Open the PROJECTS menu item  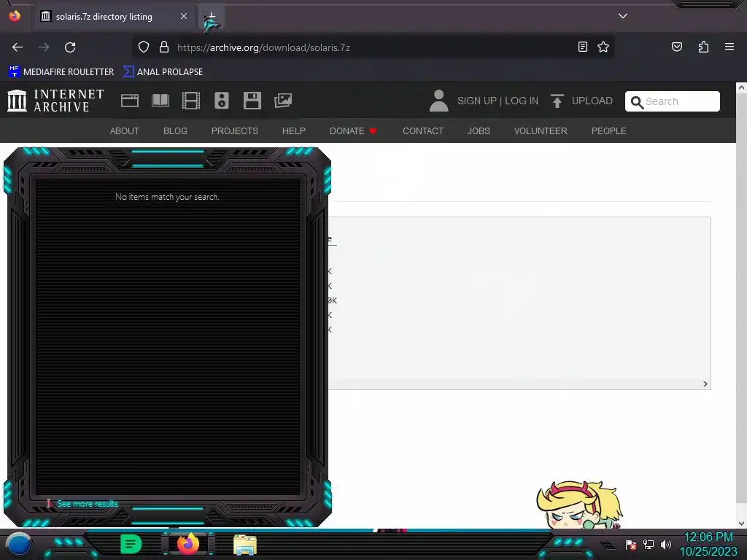(x=235, y=131)
